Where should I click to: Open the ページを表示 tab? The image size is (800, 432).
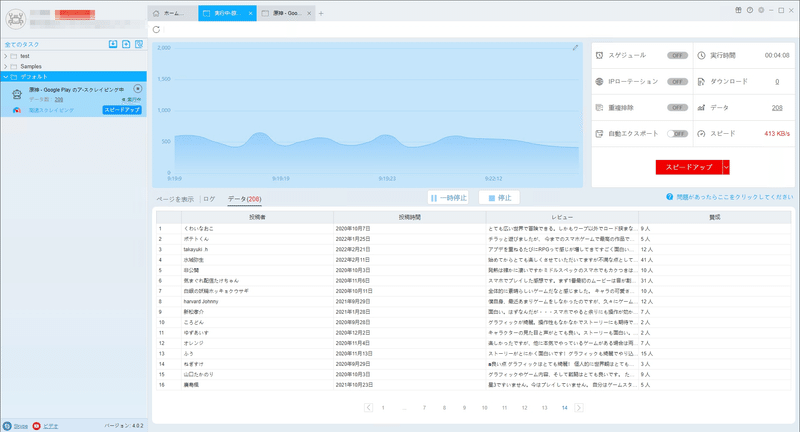(x=175, y=199)
